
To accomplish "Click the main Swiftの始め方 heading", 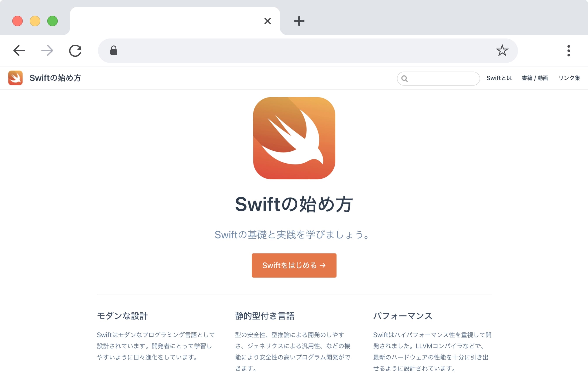I will (294, 204).
